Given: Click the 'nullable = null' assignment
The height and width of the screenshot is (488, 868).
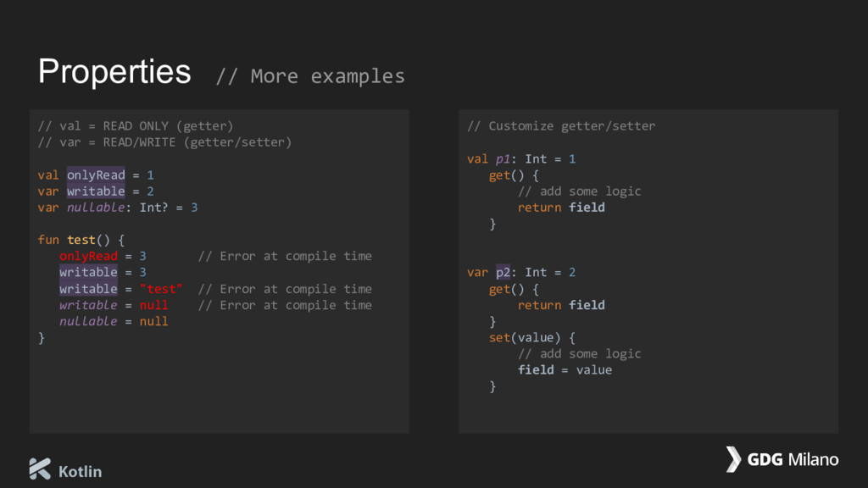Looking at the screenshot, I should [x=114, y=321].
